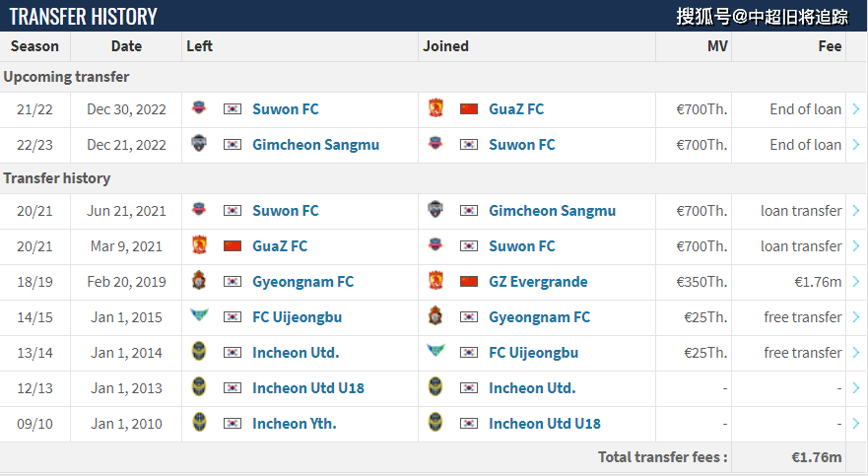
Task: Open Gimcheon Sangmu link in Joined column
Action: [552, 211]
